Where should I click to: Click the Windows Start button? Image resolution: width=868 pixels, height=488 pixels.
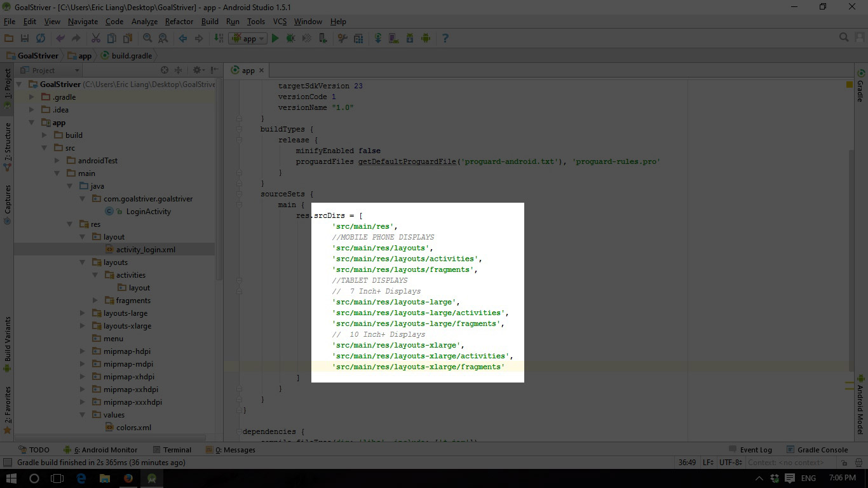[x=11, y=478]
